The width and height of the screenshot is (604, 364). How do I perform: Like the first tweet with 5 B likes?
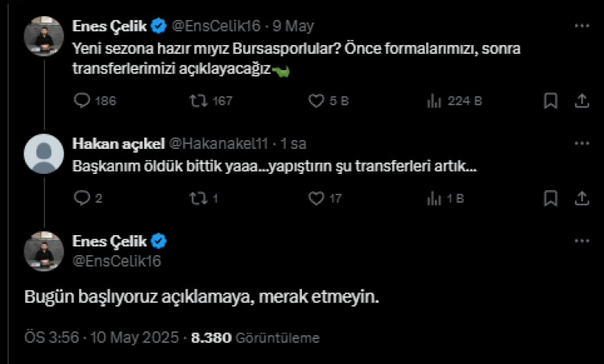pyautogui.click(x=317, y=101)
